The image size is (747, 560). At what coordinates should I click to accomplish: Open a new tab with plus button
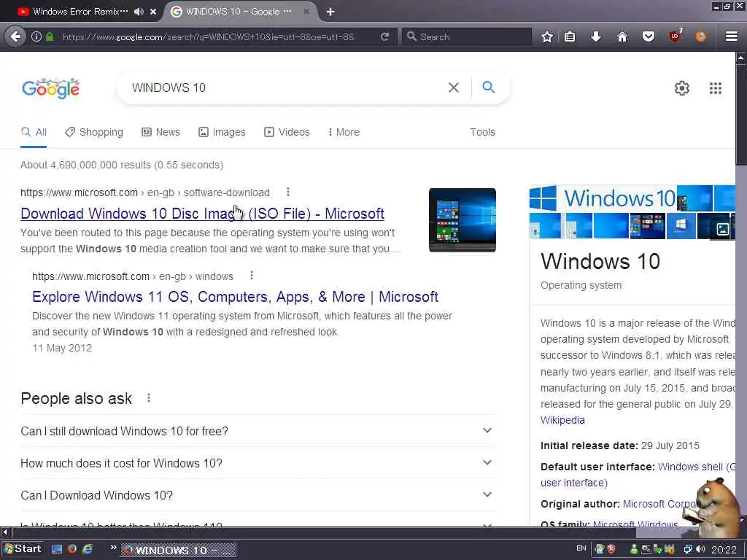click(330, 12)
